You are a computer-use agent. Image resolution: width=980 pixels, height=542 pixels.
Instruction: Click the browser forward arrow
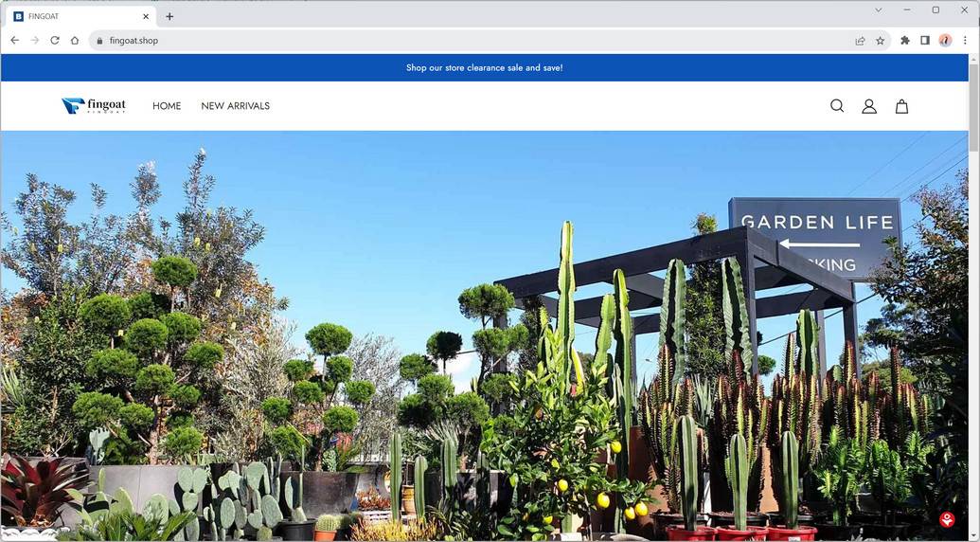(35, 40)
